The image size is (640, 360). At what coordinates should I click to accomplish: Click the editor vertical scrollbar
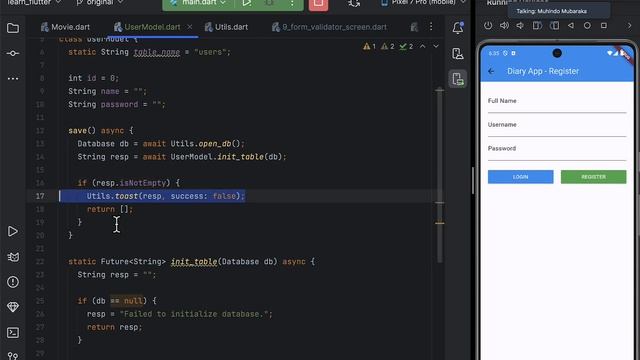tap(440, 176)
